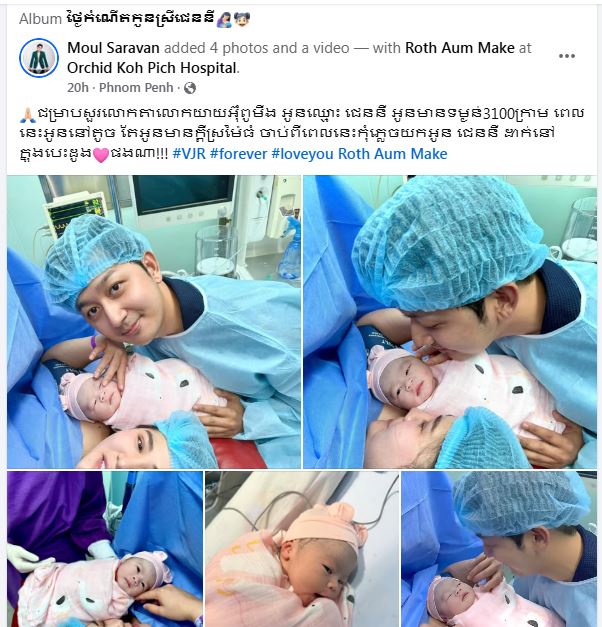
Task: Click the girl face emoji in the album title
Action: [x=242, y=19]
